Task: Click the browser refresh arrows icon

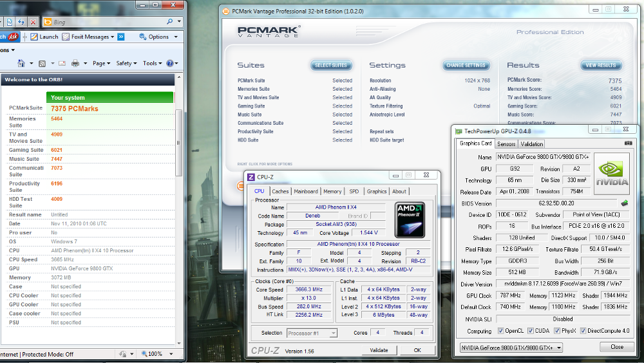Action: [x=21, y=22]
